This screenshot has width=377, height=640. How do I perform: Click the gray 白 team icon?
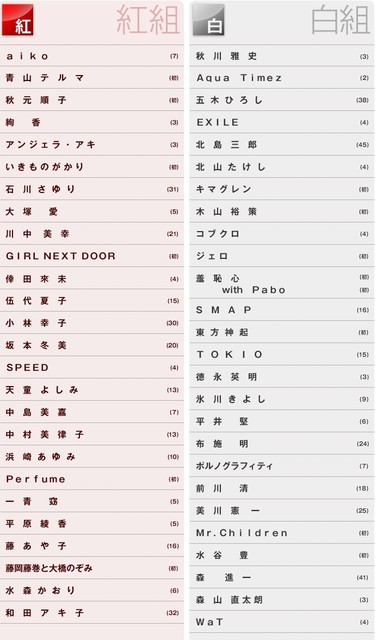[x=208, y=20]
